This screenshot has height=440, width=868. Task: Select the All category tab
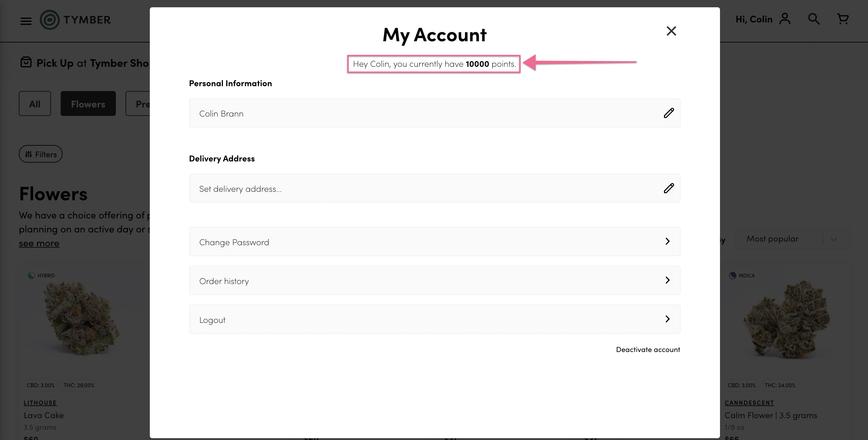[x=35, y=103]
